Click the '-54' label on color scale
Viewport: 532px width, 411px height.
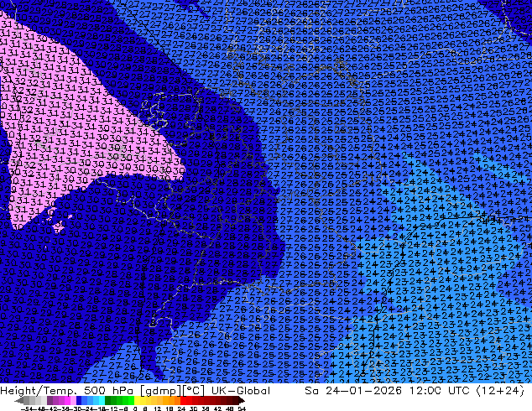[x=27, y=408]
